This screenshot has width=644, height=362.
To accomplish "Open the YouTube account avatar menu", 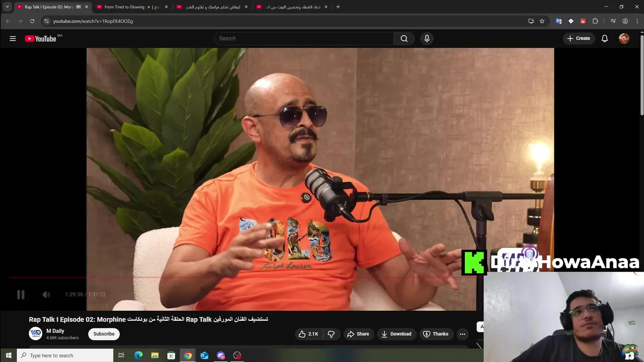I will click(624, 39).
